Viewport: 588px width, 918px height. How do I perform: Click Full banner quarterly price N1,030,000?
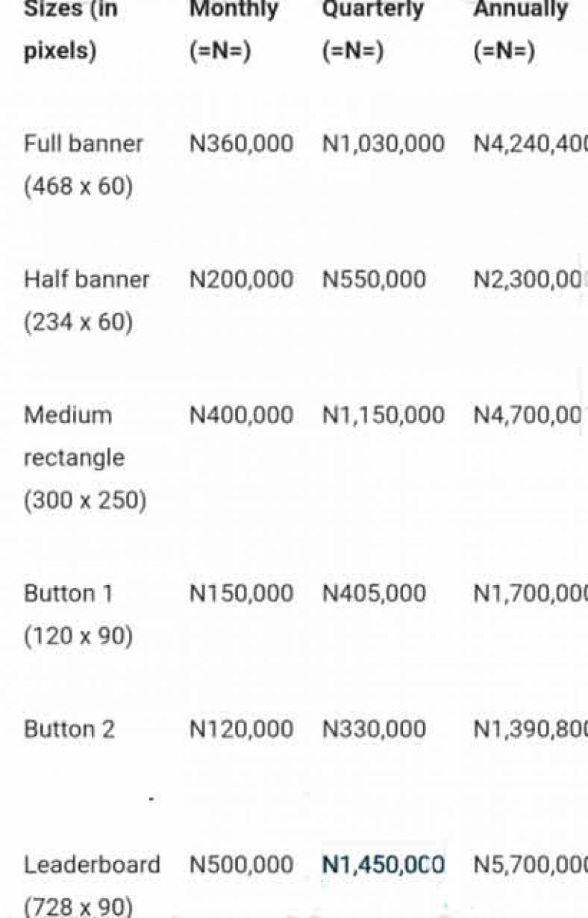pyautogui.click(x=384, y=143)
